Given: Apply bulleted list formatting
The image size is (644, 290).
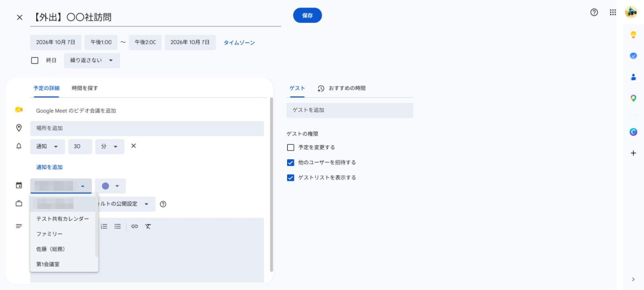Looking at the screenshot, I should point(117,226).
